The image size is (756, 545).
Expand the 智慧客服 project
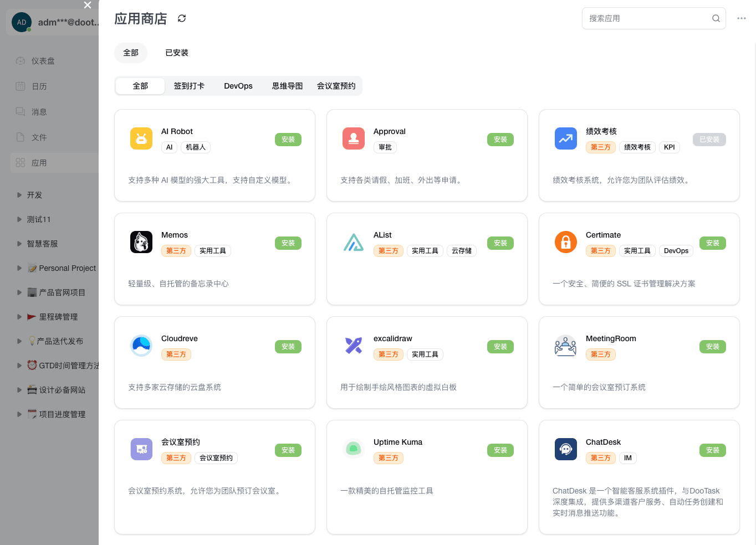tap(19, 244)
